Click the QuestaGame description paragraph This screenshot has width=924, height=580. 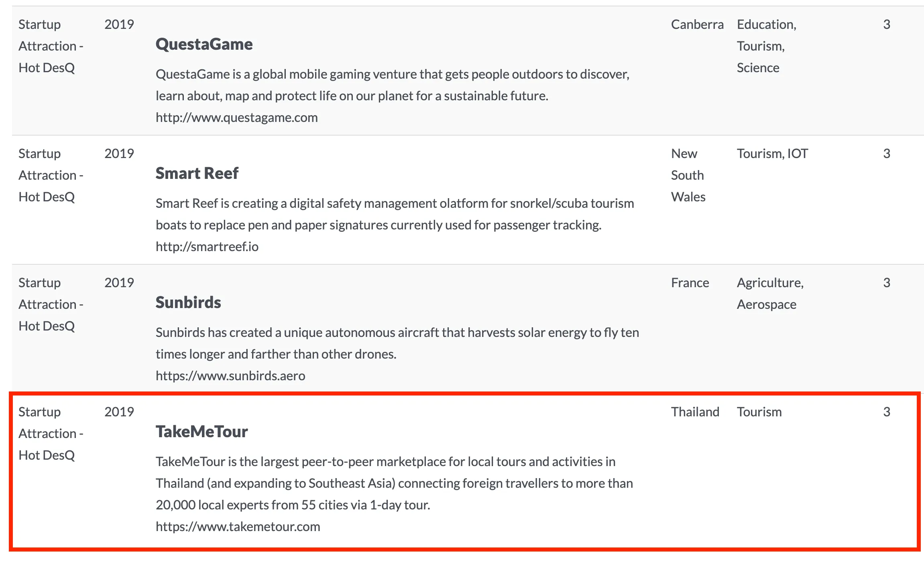click(392, 85)
